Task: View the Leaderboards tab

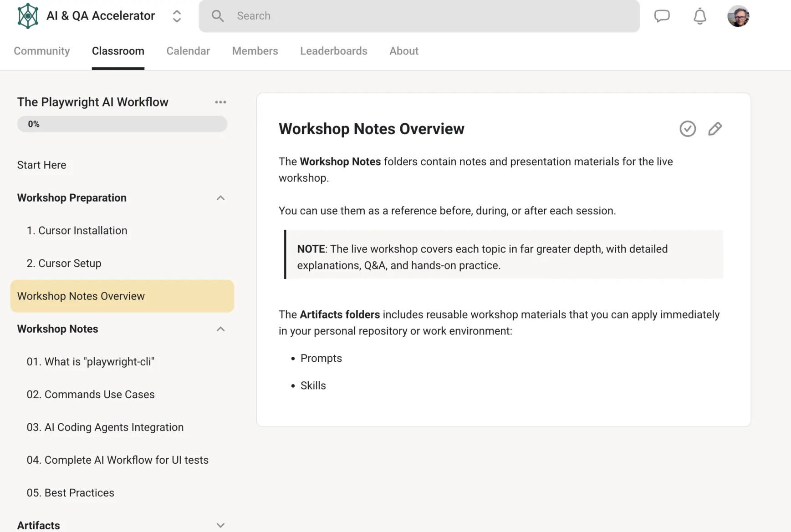Action: 334,51
